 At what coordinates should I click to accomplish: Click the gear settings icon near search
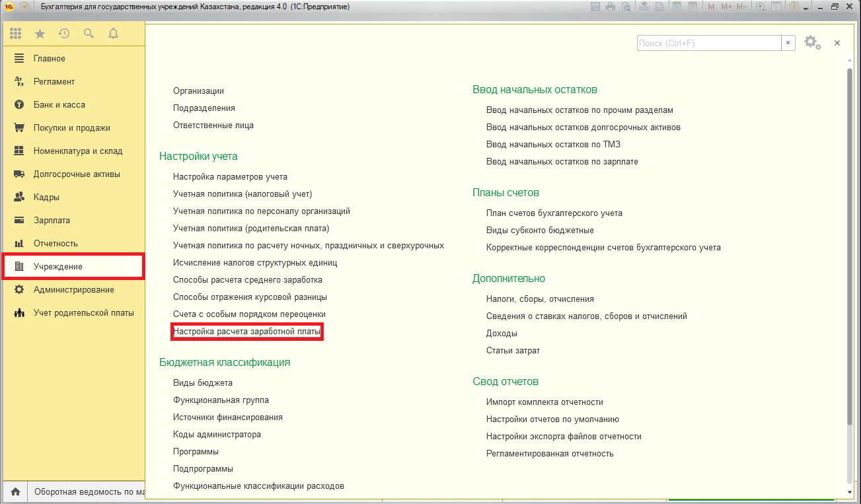pyautogui.click(x=811, y=43)
